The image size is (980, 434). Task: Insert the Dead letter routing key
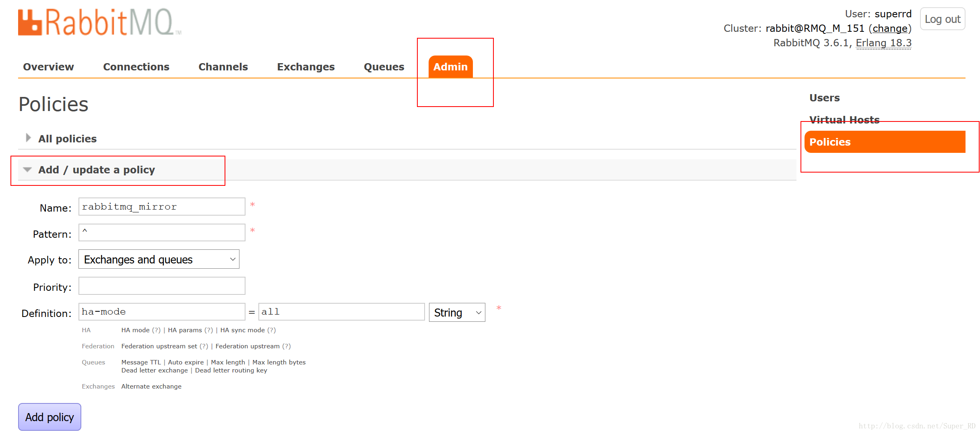(x=231, y=370)
